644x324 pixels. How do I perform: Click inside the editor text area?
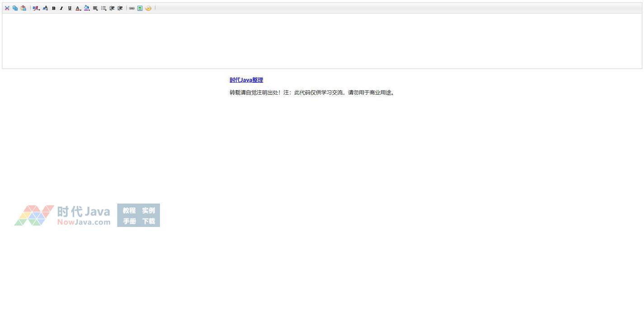pos(322,41)
